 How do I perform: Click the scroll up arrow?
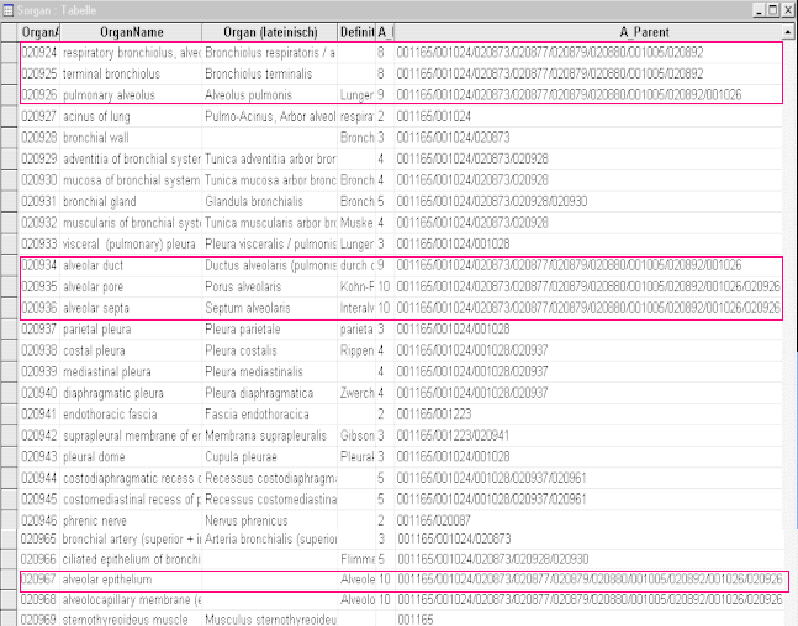click(790, 31)
